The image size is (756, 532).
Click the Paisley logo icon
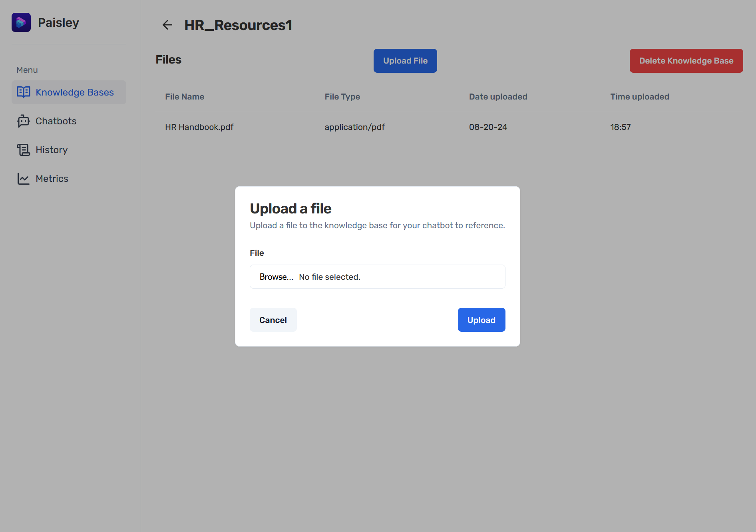pos(21,22)
